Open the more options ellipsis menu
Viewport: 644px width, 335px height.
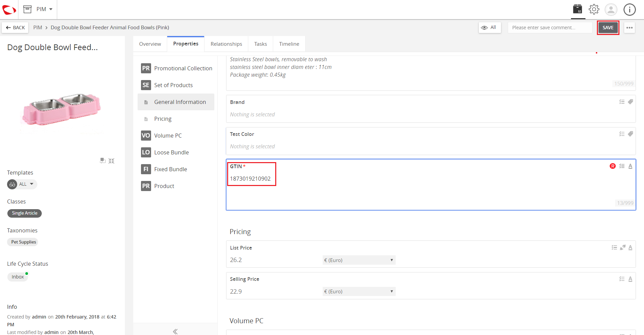(629, 28)
